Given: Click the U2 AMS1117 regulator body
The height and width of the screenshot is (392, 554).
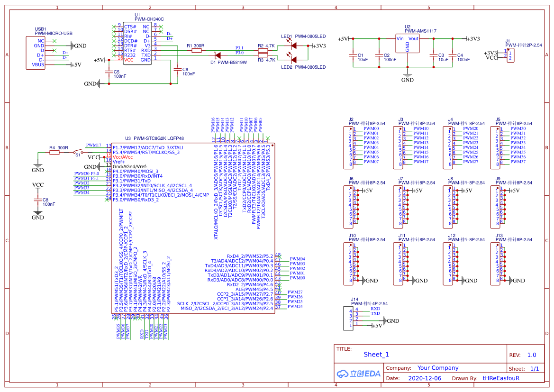Looking at the screenshot, I should pyautogui.click(x=408, y=44).
